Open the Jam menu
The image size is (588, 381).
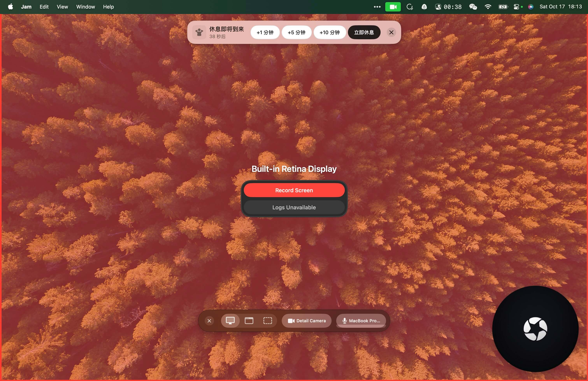26,7
